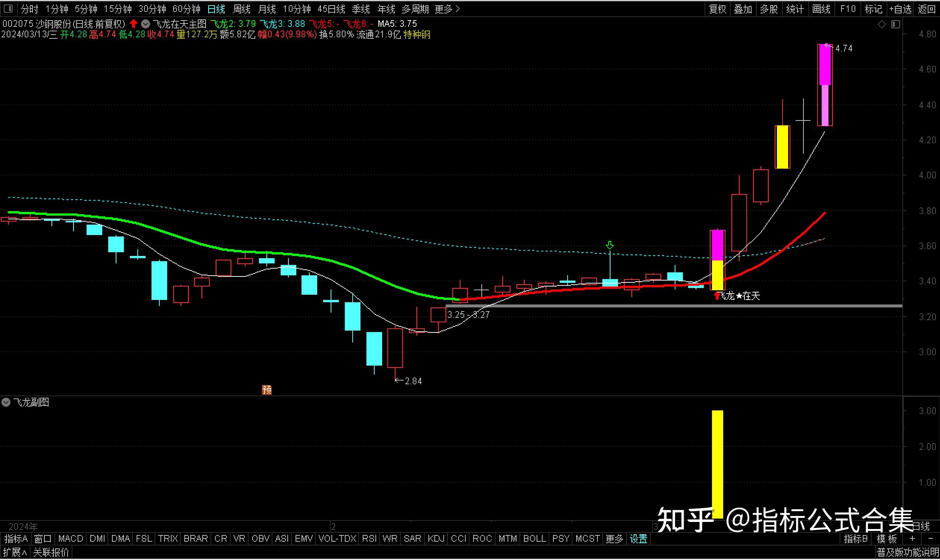Click the red 飞龙在天 buy arrow marker
Viewport: 940px width, 560px height.
[x=717, y=296]
